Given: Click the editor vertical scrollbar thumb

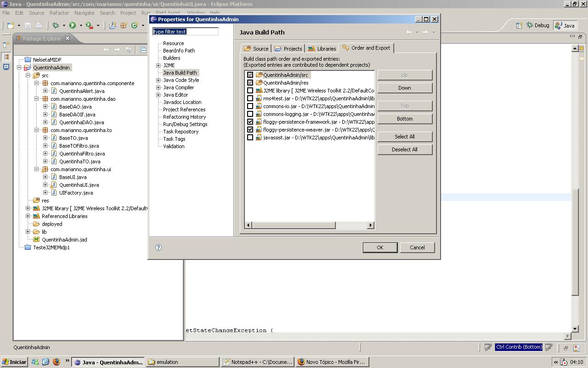Looking at the screenshot, I should coord(575,243).
